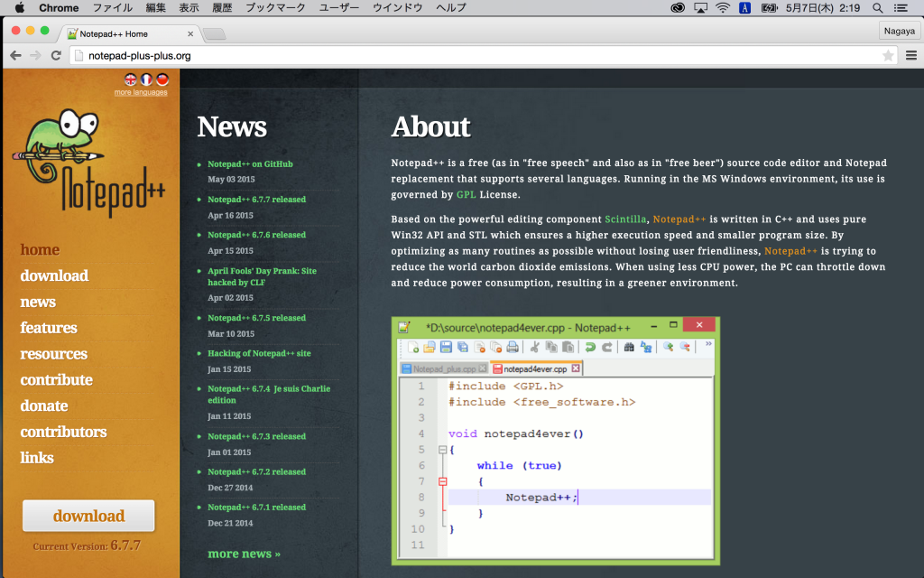Image resolution: width=924 pixels, height=578 pixels.
Task: Open 'Notepad++ 6.7.7 released' news item
Action: (257, 200)
